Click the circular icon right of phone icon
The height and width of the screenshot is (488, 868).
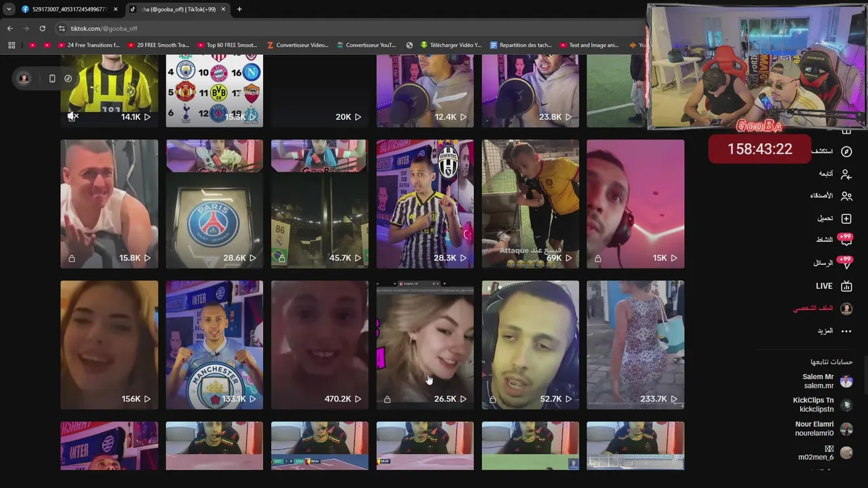tap(68, 79)
